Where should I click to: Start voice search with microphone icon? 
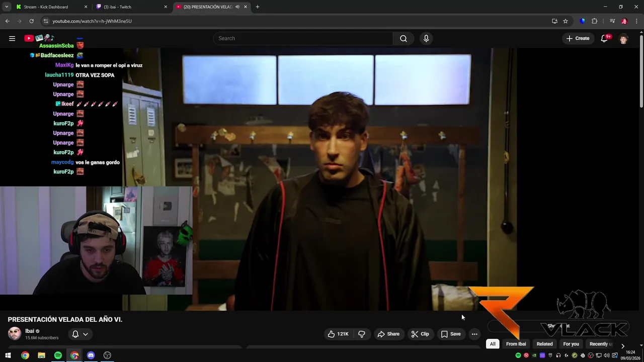(x=426, y=38)
